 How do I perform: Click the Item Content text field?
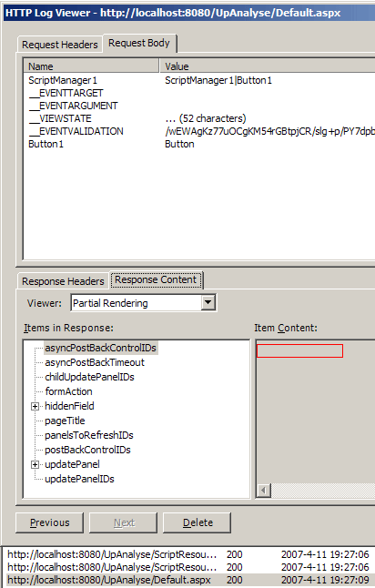[299, 351]
